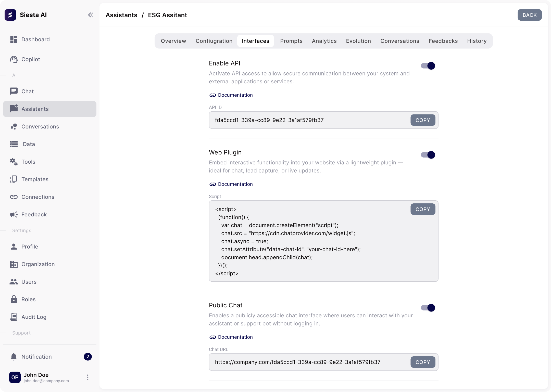The height and width of the screenshot is (392, 551).
Task: Open the Feedbacks tab
Action: (x=443, y=41)
